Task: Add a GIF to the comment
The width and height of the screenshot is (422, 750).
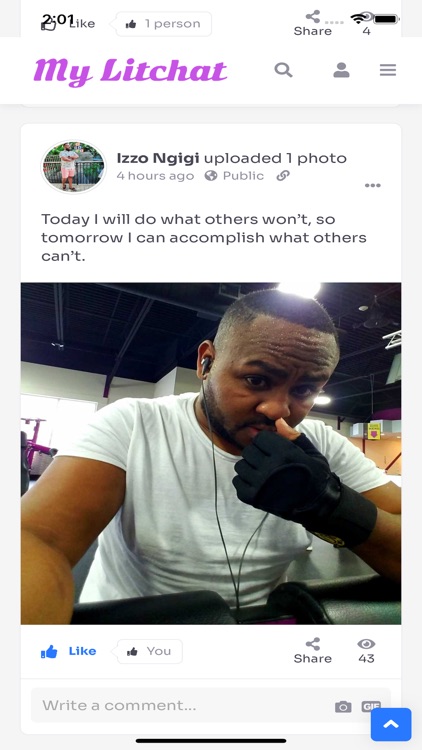Action: tap(371, 706)
